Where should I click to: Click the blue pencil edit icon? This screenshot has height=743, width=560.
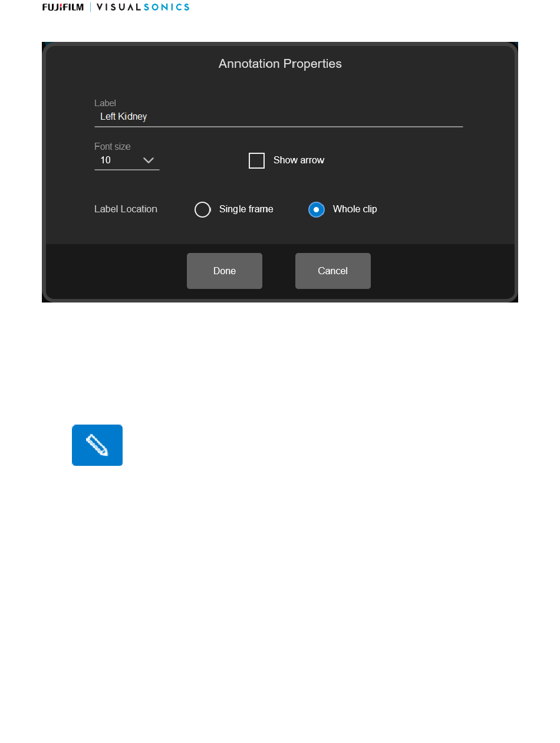(x=97, y=445)
